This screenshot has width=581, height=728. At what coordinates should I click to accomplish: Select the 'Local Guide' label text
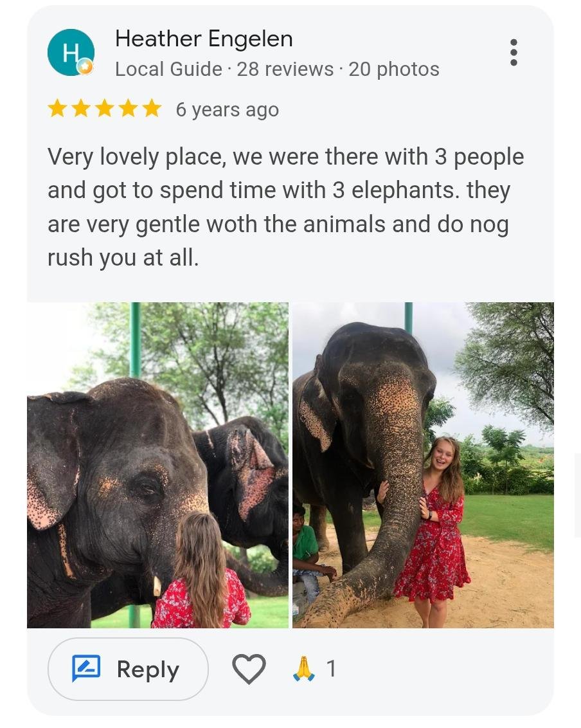[168, 69]
